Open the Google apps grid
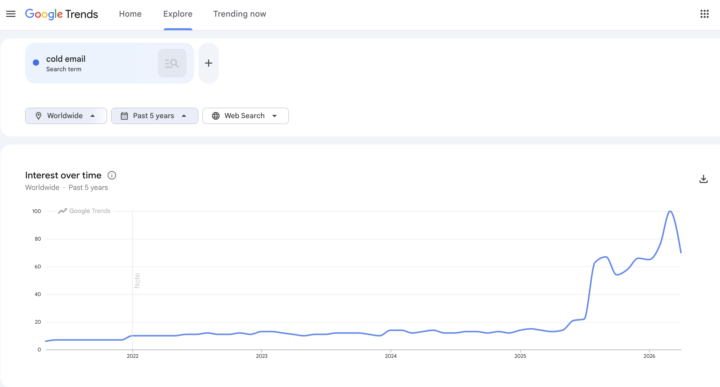The height and width of the screenshot is (387, 720). tap(704, 14)
